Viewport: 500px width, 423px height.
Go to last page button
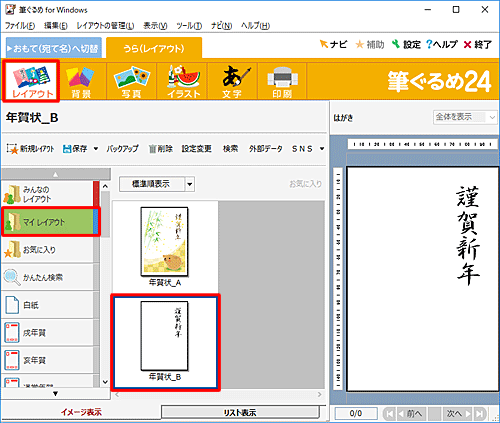(480, 414)
